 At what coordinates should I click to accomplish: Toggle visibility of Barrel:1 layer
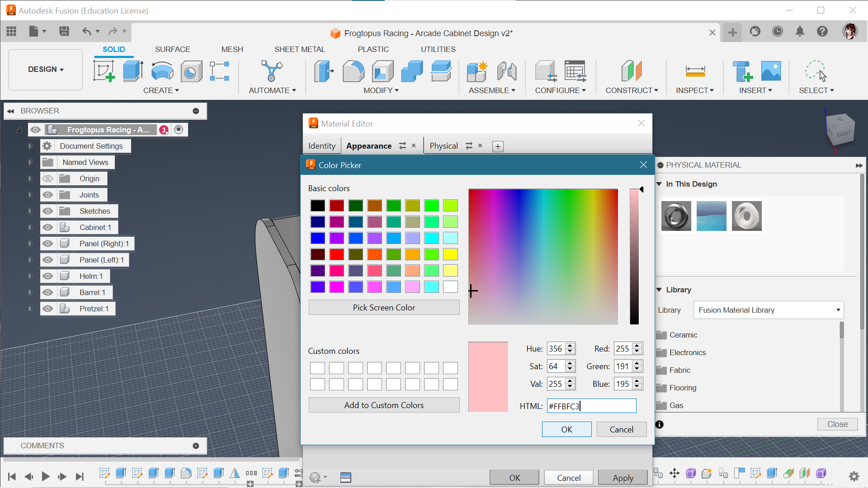47,292
